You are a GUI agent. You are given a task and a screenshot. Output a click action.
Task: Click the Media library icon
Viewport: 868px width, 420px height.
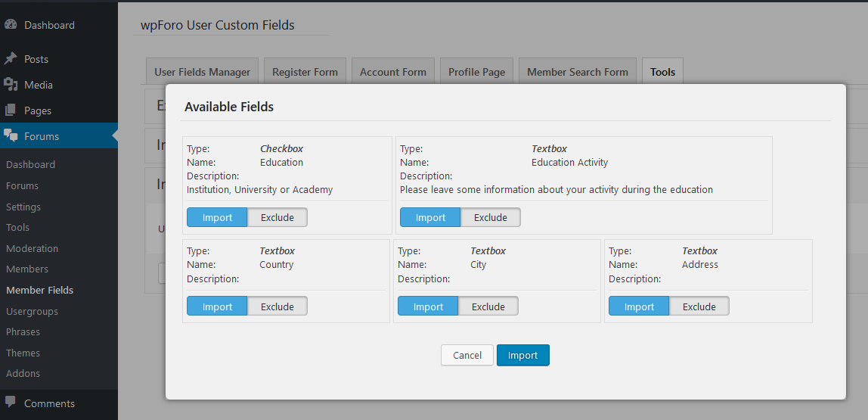(11, 85)
